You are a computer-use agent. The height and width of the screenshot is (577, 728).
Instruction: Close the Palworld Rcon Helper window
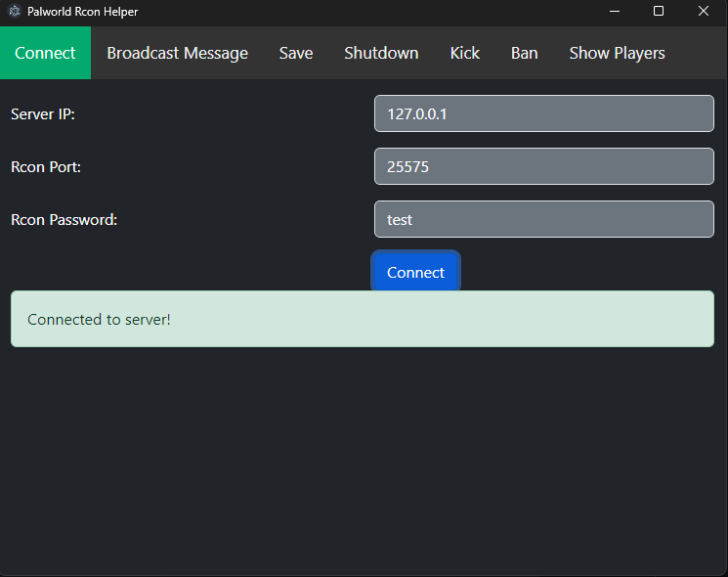click(x=704, y=11)
